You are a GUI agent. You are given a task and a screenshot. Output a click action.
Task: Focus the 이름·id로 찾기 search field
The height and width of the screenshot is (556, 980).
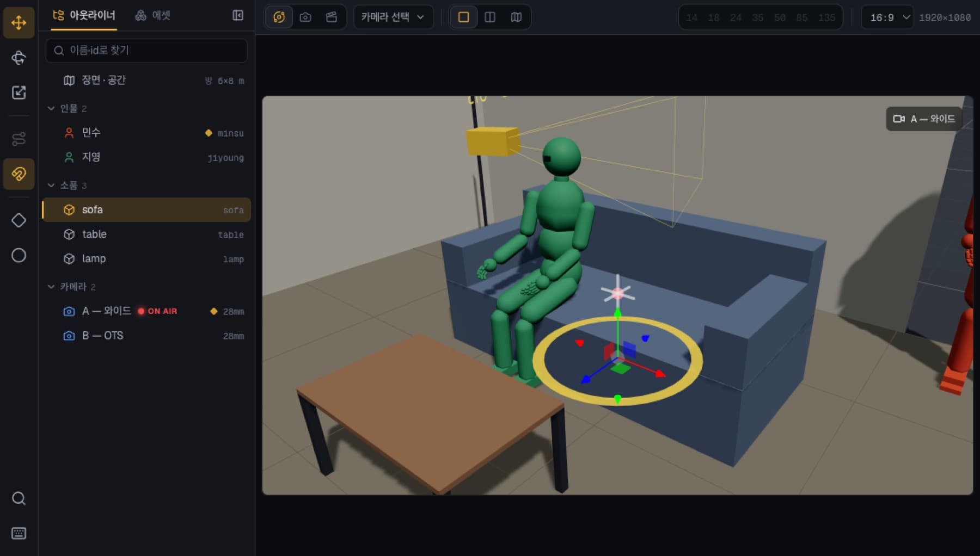tap(146, 51)
